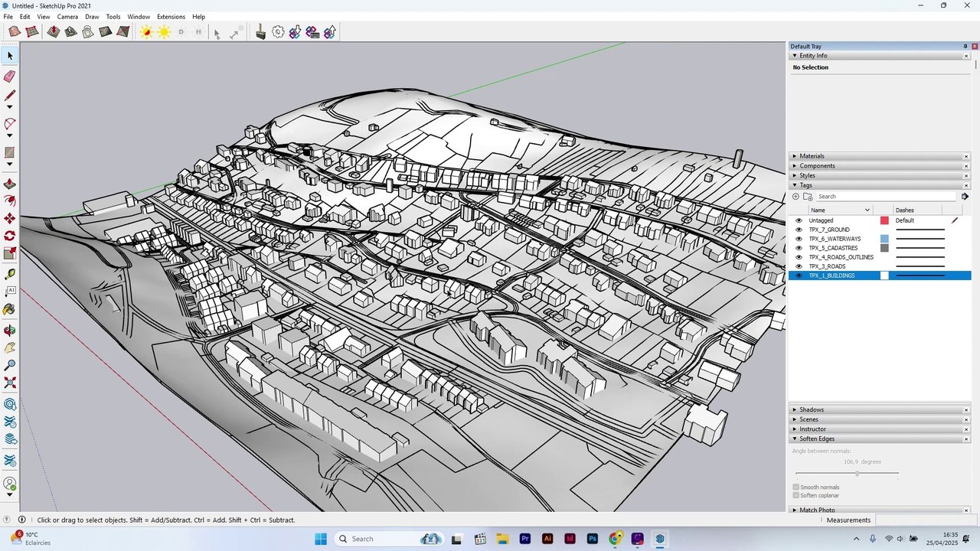Screen dimensions: 980x551
Task: Hide the TPX_3_ROADS tag eye
Action: pyautogui.click(x=799, y=266)
